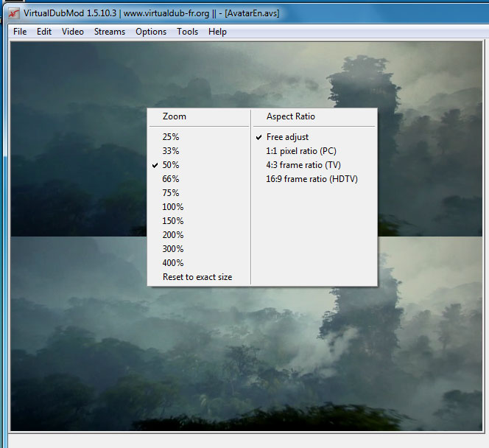Open the Streams menu
This screenshot has height=448, width=489.
pyautogui.click(x=110, y=32)
